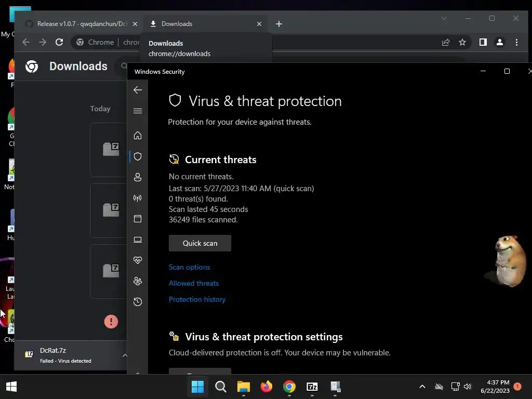
Task: Open Protection history clock icon in sidebar
Action: coord(137,302)
